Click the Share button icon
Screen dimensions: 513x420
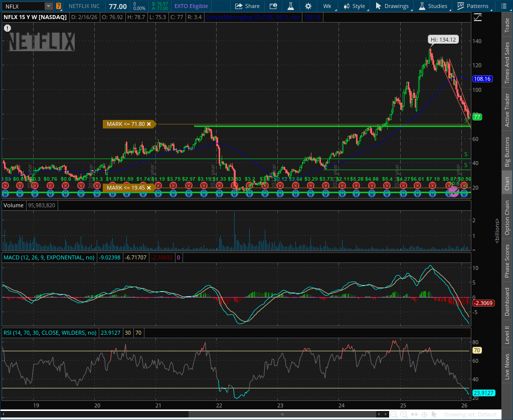239,6
